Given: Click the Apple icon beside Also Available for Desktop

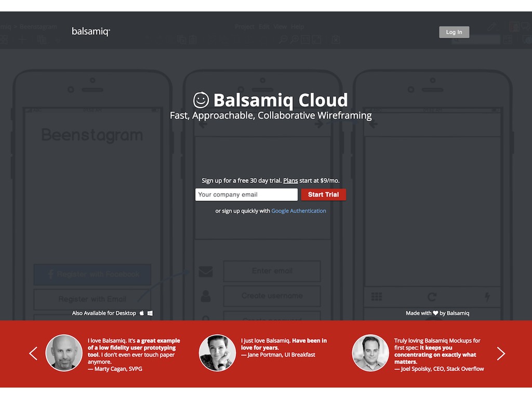Looking at the screenshot, I should pos(141,313).
